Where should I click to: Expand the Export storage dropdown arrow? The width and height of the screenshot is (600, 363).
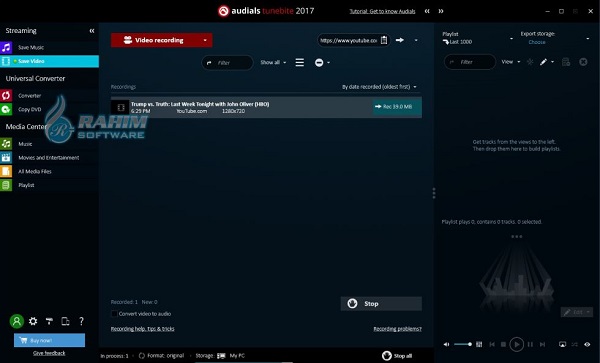(x=588, y=38)
